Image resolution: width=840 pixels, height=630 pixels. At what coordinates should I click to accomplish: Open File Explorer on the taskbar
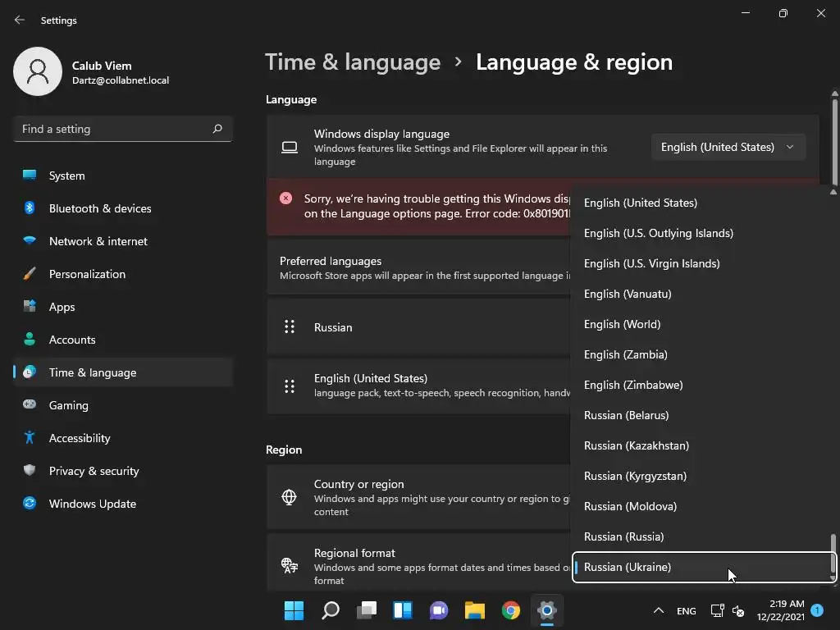coord(475,610)
